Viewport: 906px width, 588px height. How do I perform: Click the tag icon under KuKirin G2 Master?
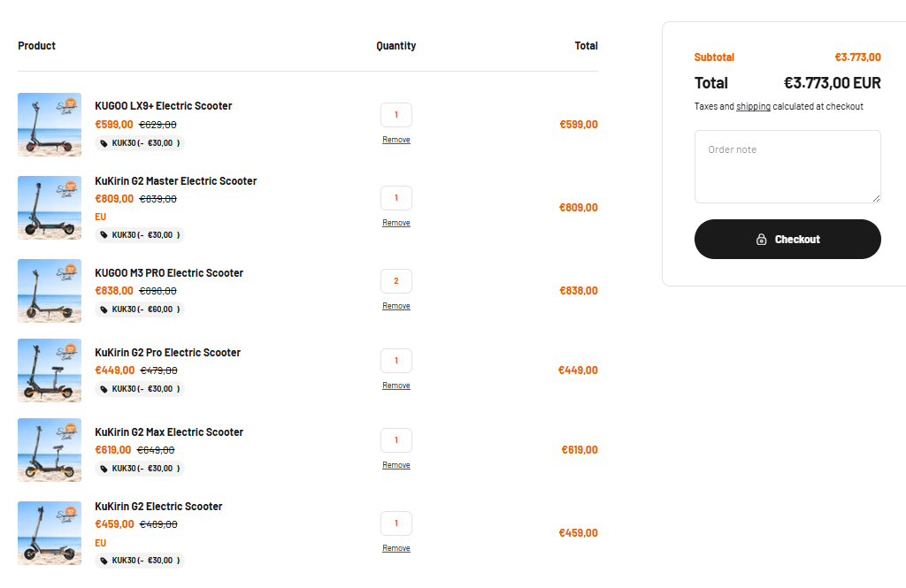[x=104, y=235]
